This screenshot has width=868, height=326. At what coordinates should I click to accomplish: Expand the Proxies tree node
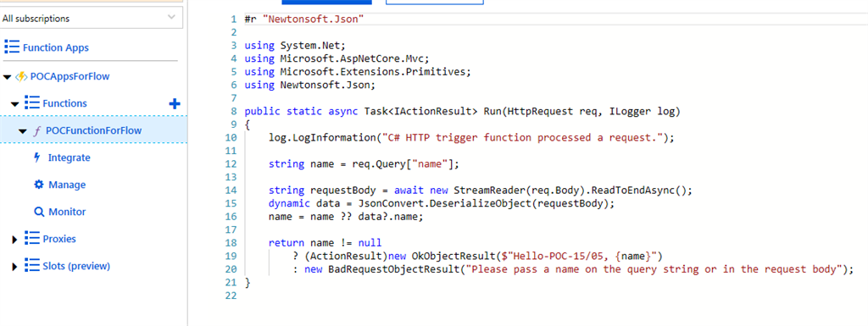click(15, 240)
